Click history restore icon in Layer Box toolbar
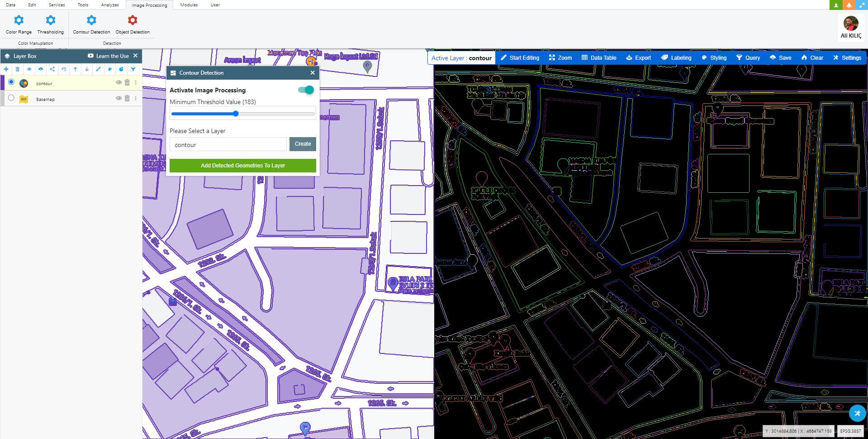This screenshot has height=439, width=868. coord(64,69)
